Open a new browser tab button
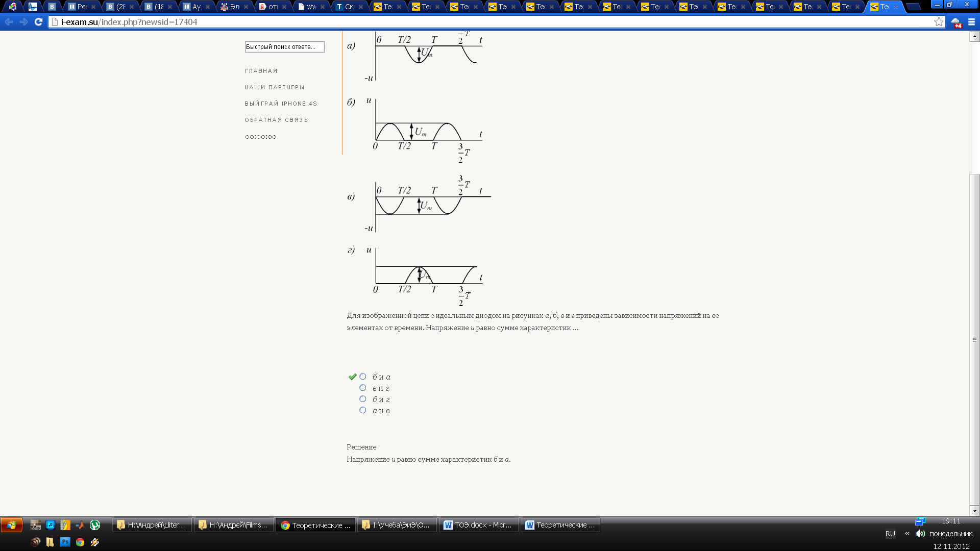Screen dimensions: 980x551 point(913,7)
